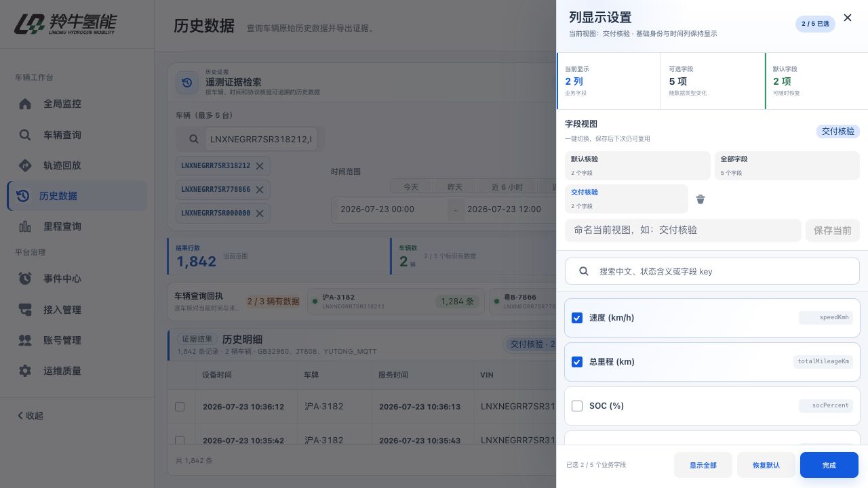868x488 pixels.
Task: Click the 2 / 5 已选 badge
Action: (x=815, y=24)
